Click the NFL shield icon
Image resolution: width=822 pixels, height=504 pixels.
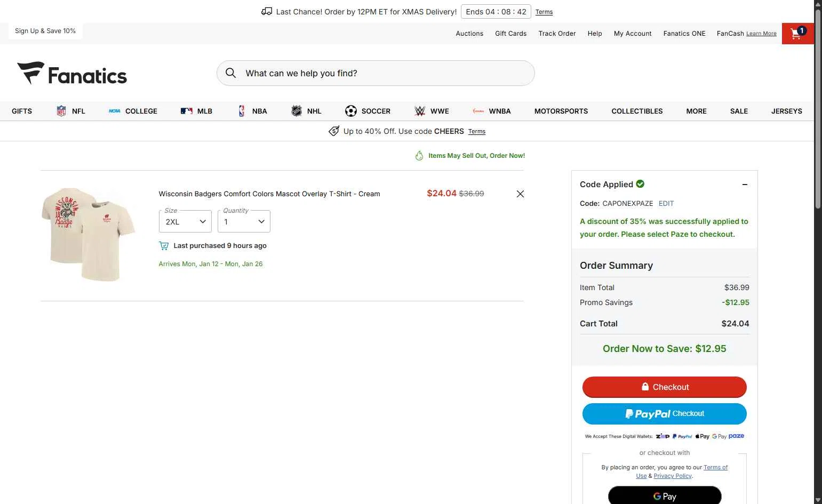pos(61,111)
